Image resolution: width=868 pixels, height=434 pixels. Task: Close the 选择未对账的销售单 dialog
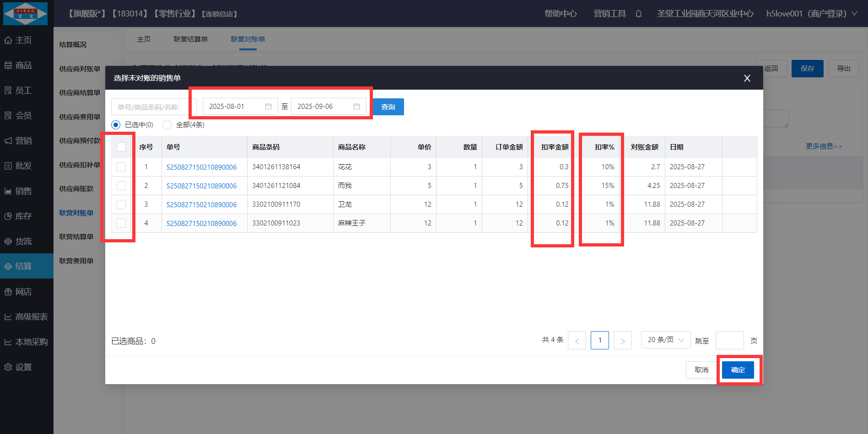point(747,78)
